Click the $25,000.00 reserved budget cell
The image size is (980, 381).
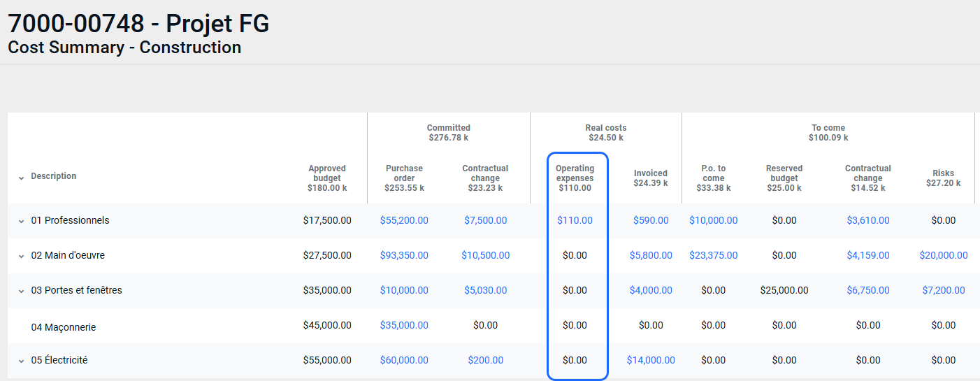click(x=784, y=290)
